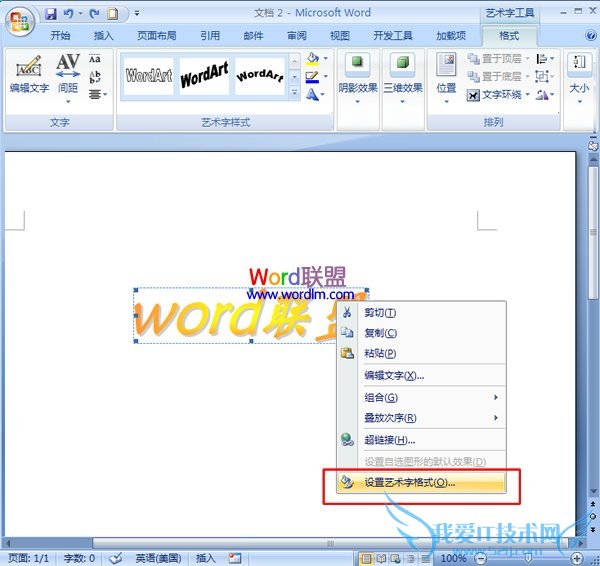The width and height of the screenshot is (600, 566).
Task: Click the spelling check icon in status bar
Action: click(116, 558)
